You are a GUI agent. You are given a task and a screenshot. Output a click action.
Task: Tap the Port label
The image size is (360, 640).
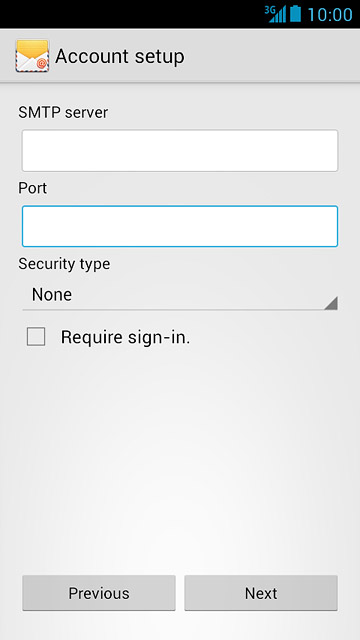pos(33,188)
